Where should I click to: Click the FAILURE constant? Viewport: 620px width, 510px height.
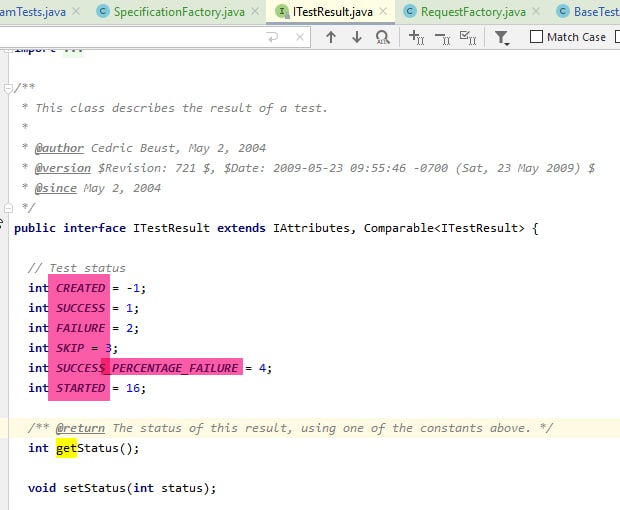(x=81, y=328)
